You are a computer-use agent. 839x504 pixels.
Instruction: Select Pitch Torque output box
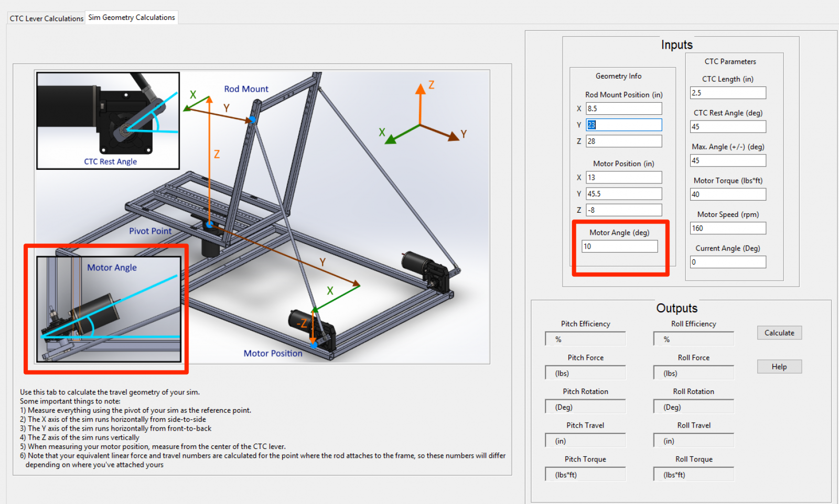tap(586, 475)
